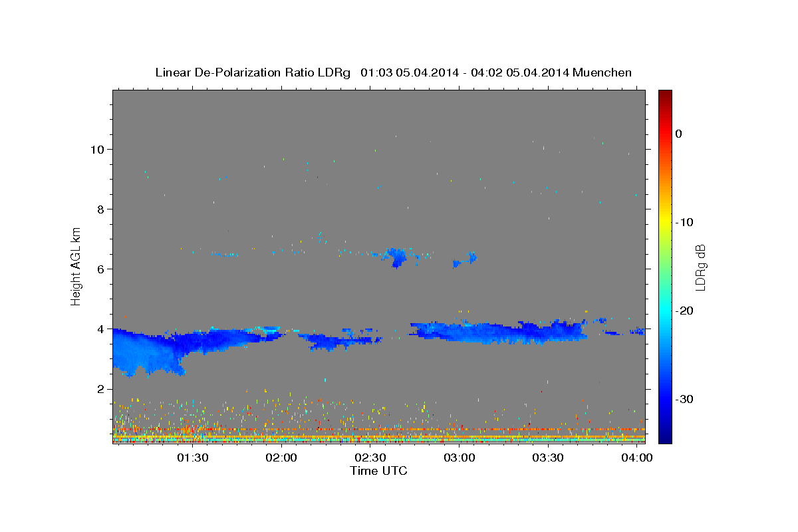This screenshot has width=798, height=532.
Task: Click the colorbar value '-30'
Action: [x=684, y=399]
